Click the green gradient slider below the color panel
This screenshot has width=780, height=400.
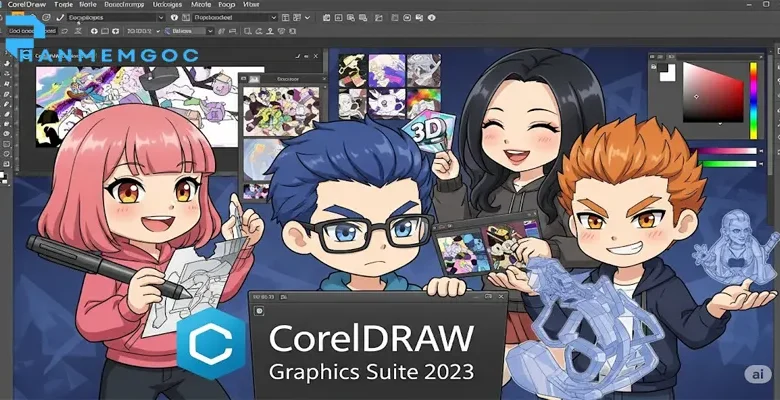[727, 164]
